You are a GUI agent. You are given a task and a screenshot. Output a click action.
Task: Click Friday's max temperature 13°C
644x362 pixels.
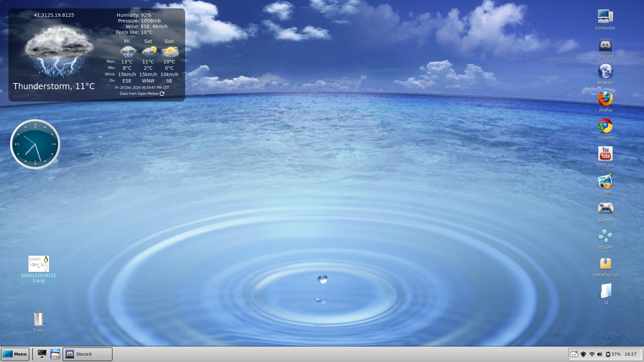pos(127,62)
